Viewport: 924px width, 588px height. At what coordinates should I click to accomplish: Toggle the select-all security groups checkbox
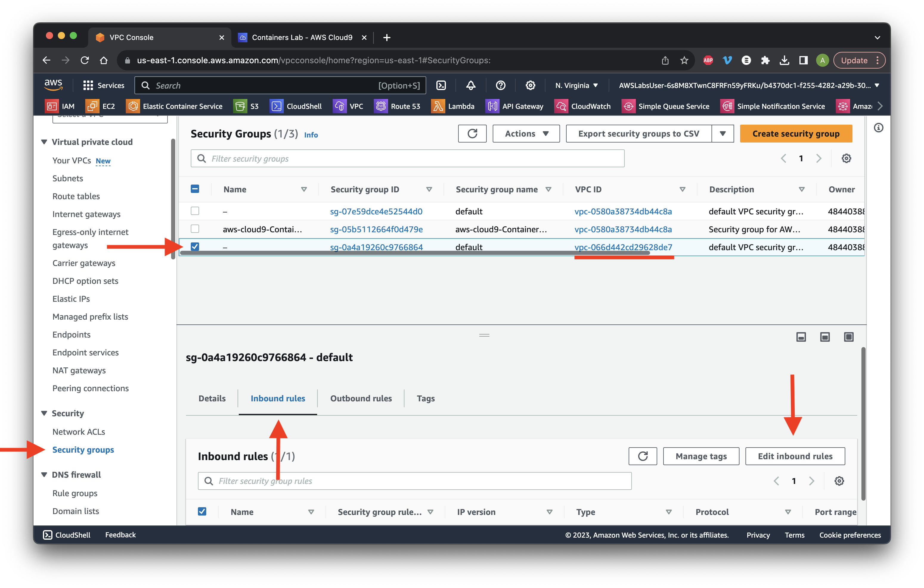click(x=195, y=189)
